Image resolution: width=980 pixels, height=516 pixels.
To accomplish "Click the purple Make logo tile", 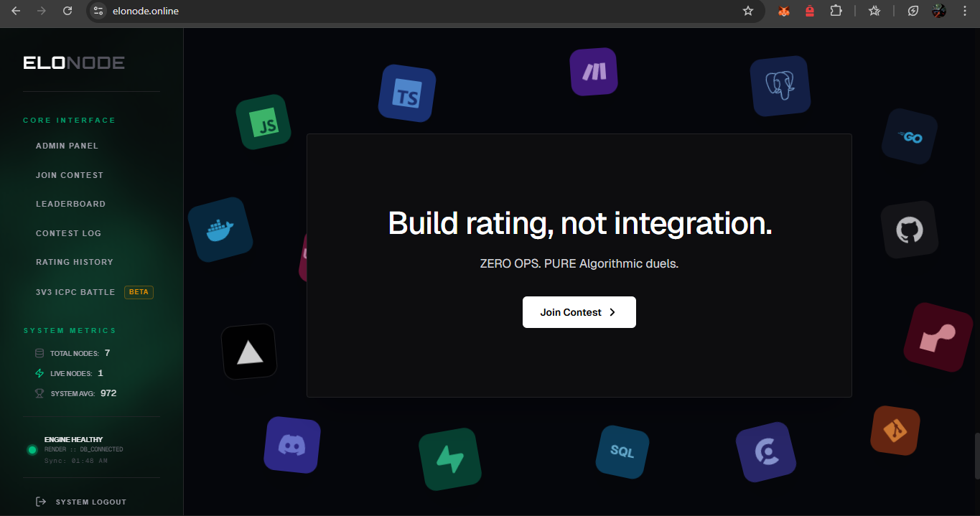I will [594, 72].
